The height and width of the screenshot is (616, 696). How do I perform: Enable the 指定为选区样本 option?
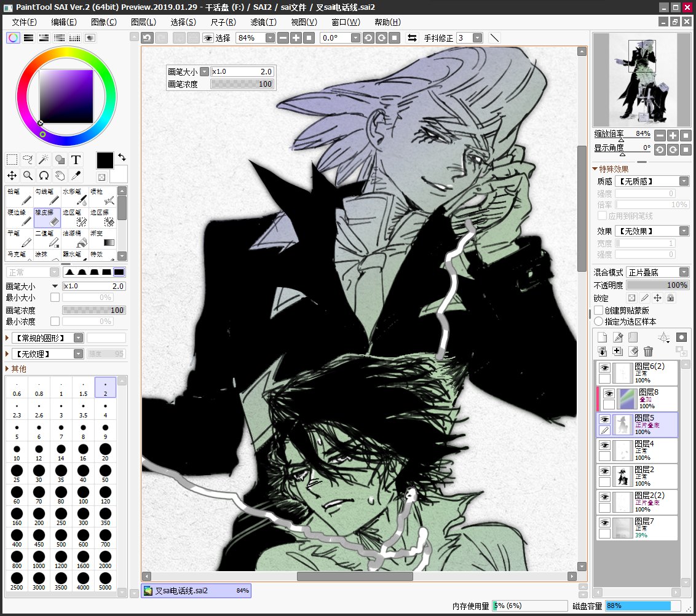pyautogui.click(x=599, y=322)
